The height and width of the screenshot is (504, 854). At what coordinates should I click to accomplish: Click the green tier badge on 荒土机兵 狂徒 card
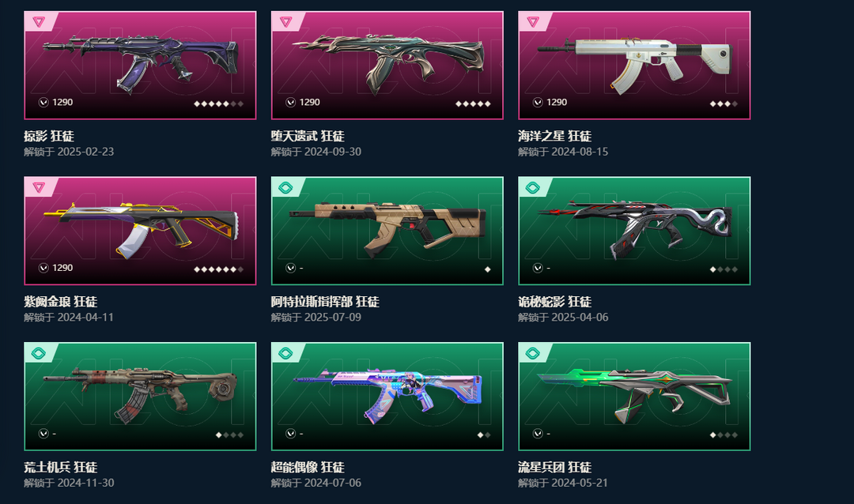click(x=38, y=353)
